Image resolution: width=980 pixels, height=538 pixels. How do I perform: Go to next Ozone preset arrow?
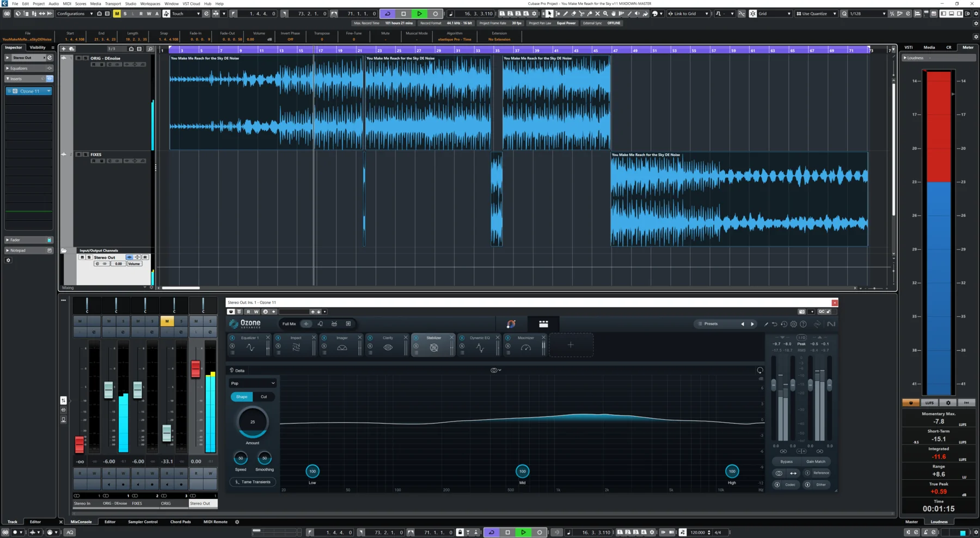(752, 324)
